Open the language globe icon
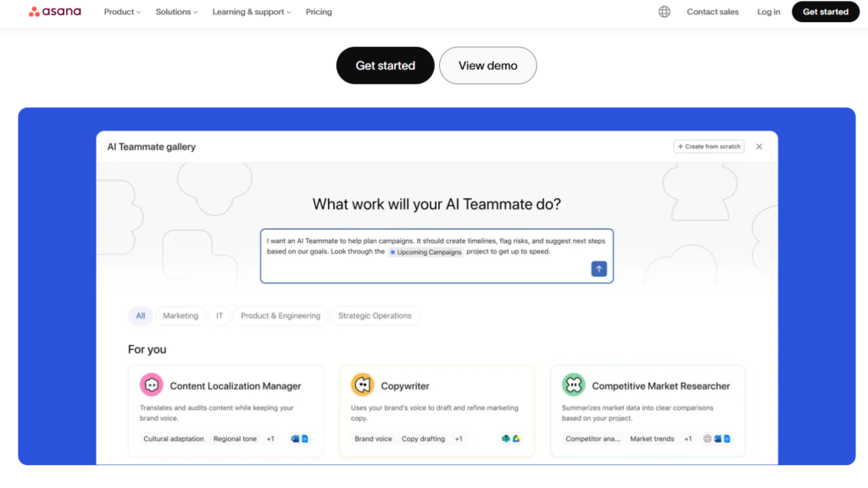The width and height of the screenshot is (868, 488). coord(665,12)
